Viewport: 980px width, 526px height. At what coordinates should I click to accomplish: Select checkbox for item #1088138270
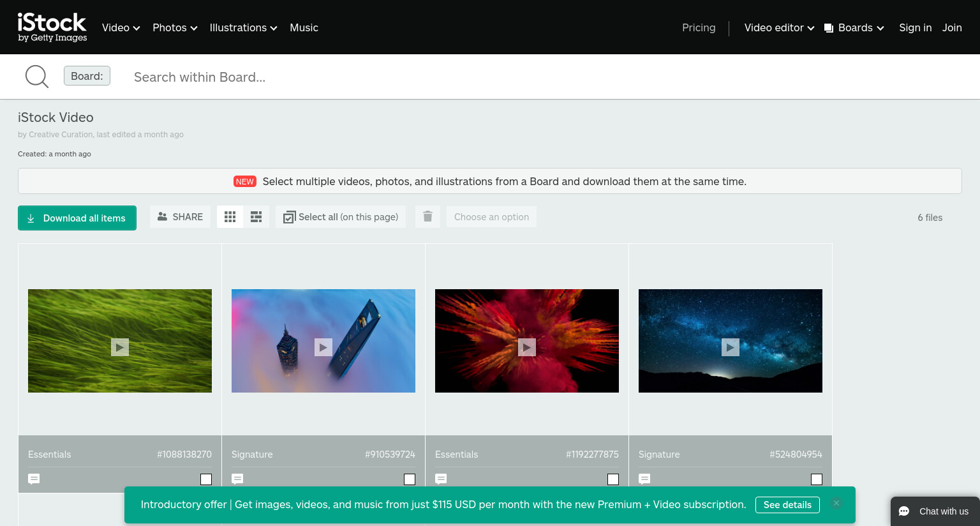(x=206, y=479)
